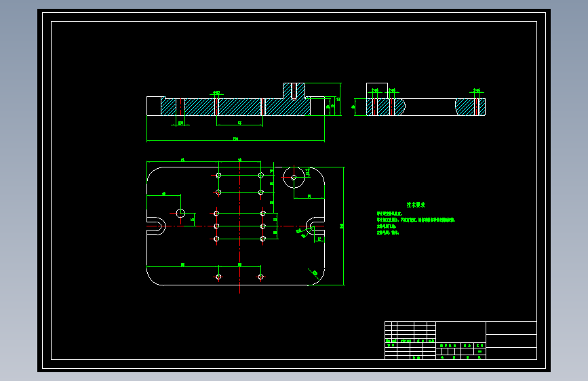
Task: Select the hatched raised boss in front section
Action: [294, 92]
